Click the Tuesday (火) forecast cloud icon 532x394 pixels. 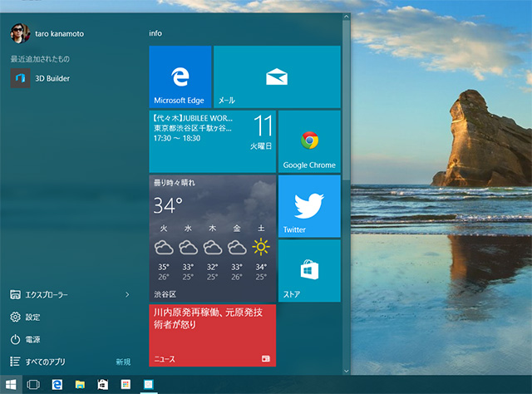[x=164, y=248]
